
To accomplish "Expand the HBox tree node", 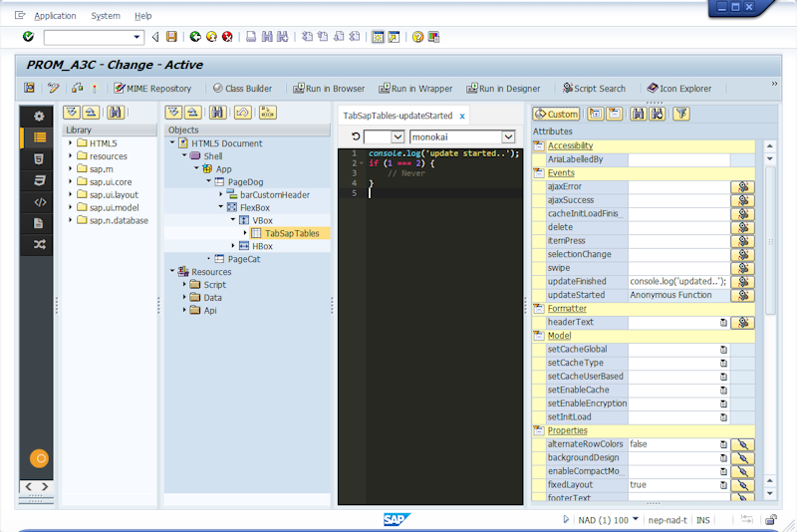I will click(233, 245).
